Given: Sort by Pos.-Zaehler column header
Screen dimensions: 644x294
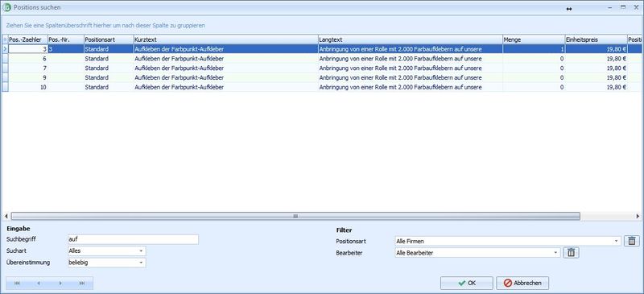Looking at the screenshot, I should (27, 39).
